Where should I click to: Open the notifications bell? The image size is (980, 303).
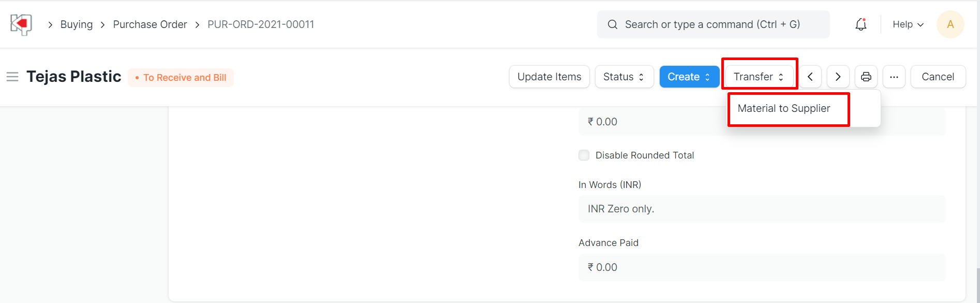(861, 24)
